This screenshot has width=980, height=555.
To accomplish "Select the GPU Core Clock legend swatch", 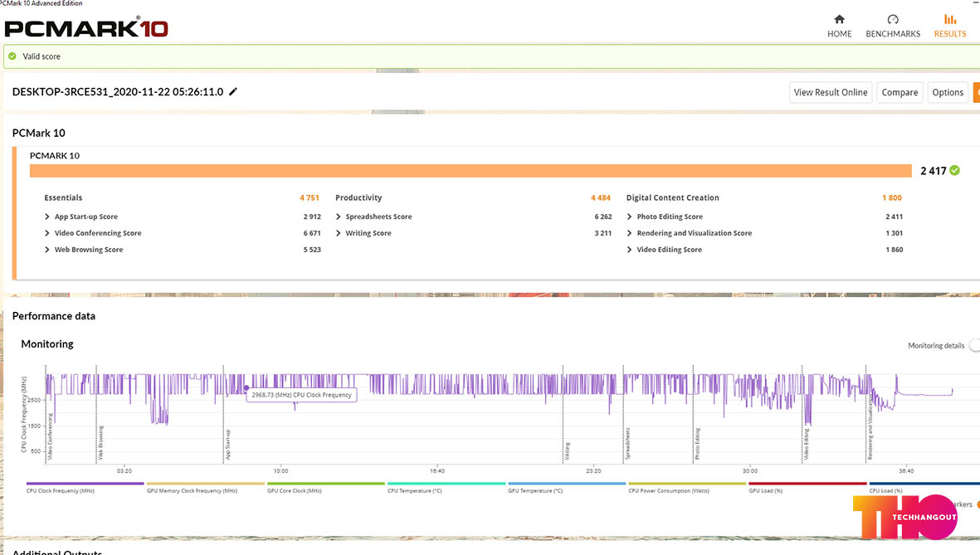I will 325,483.
